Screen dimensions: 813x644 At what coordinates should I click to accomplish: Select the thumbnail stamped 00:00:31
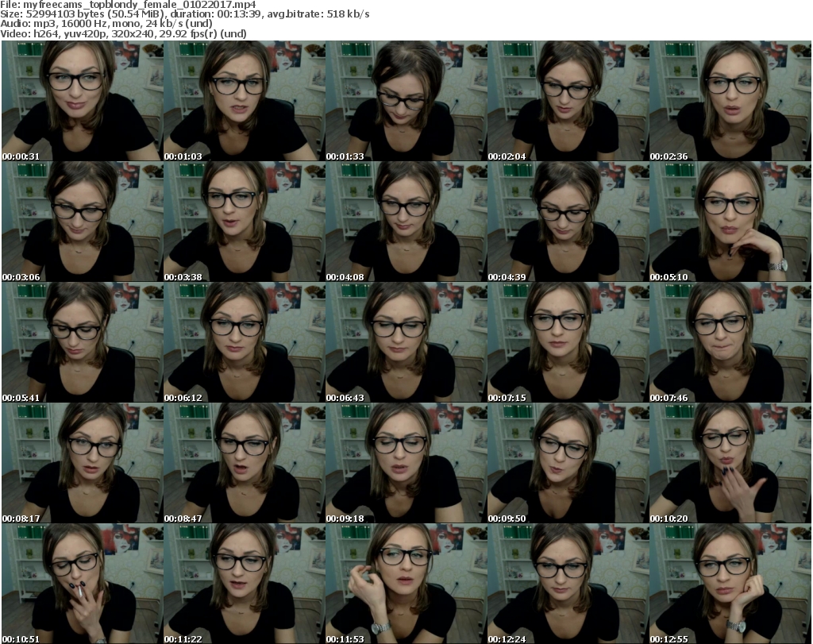point(83,101)
